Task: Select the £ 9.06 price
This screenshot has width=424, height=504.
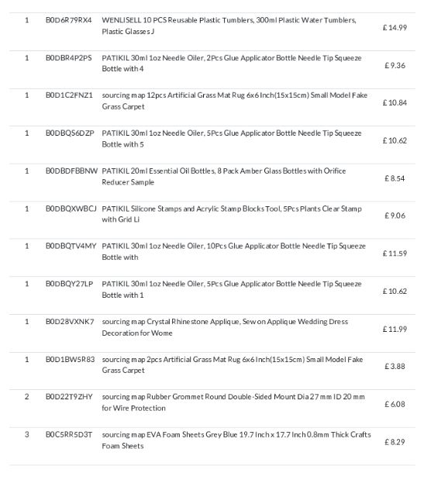Action: pyautogui.click(x=395, y=216)
